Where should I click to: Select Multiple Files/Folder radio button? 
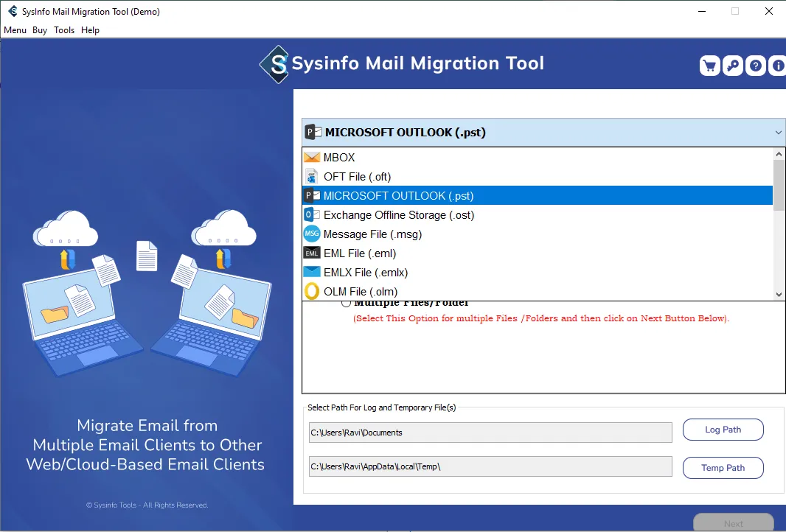[346, 303]
